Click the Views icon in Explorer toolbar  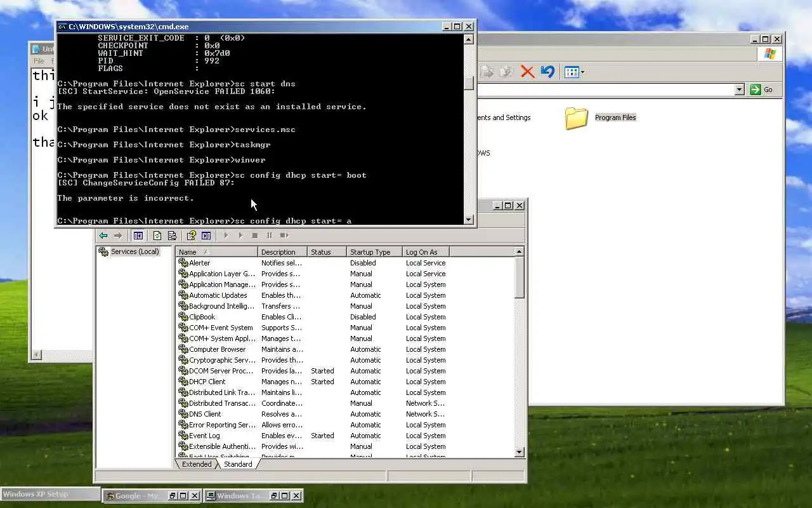[571, 72]
